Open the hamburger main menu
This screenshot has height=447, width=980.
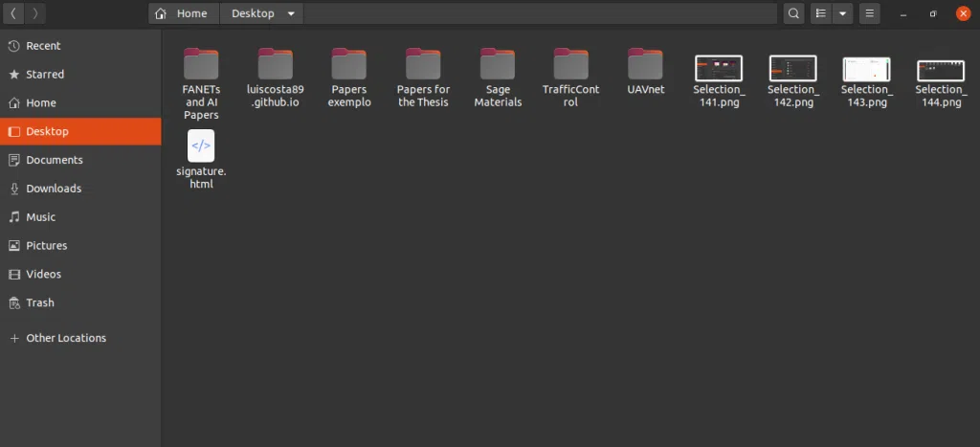pyautogui.click(x=869, y=13)
